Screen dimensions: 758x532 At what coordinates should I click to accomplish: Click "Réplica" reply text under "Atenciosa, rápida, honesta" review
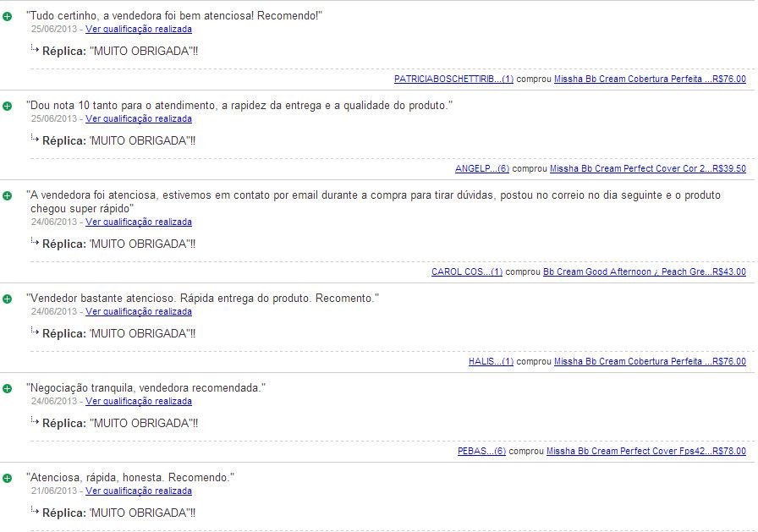pos(119,513)
